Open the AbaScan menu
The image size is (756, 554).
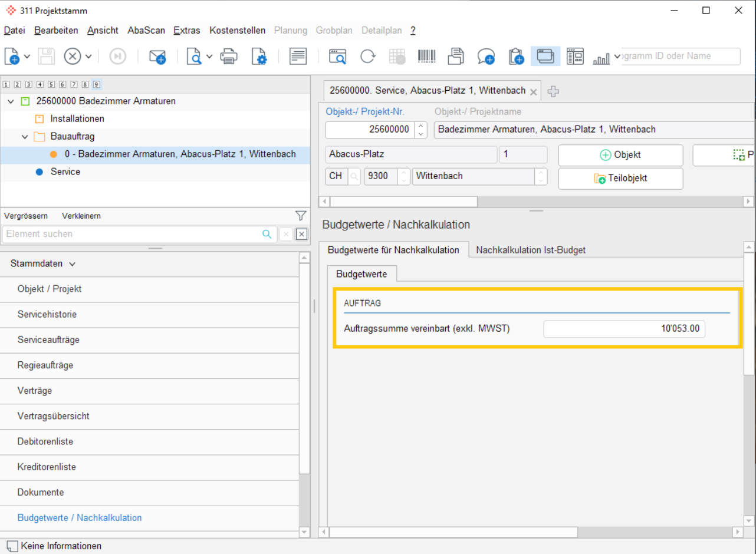point(146,30)
